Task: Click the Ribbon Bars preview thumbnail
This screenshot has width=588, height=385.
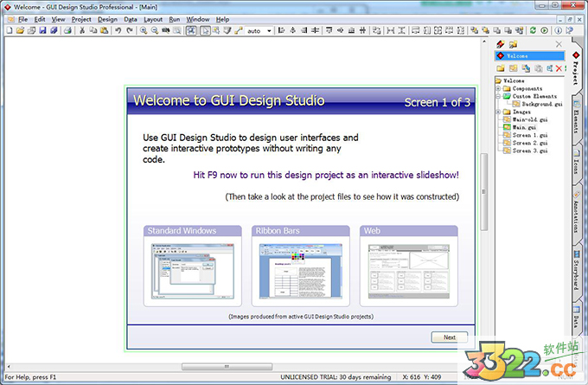Action: tap(300, 270)
